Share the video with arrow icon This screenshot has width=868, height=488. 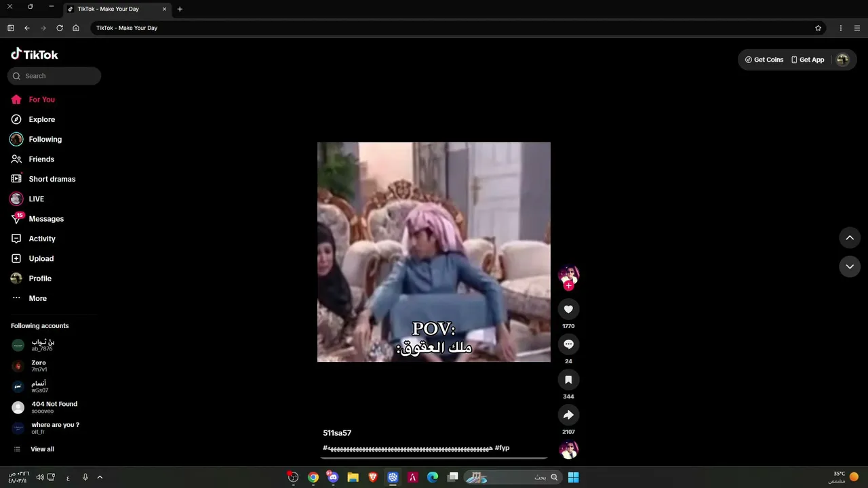point(568,415)
